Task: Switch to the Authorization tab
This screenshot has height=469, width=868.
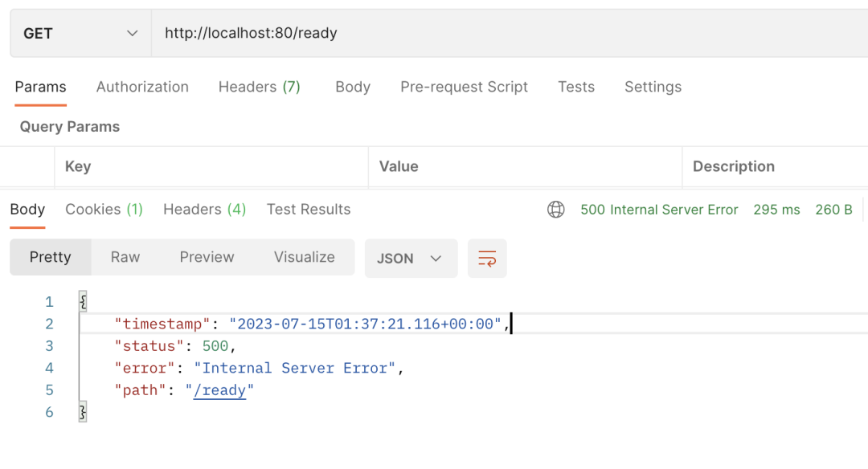Action: point(142,87)
